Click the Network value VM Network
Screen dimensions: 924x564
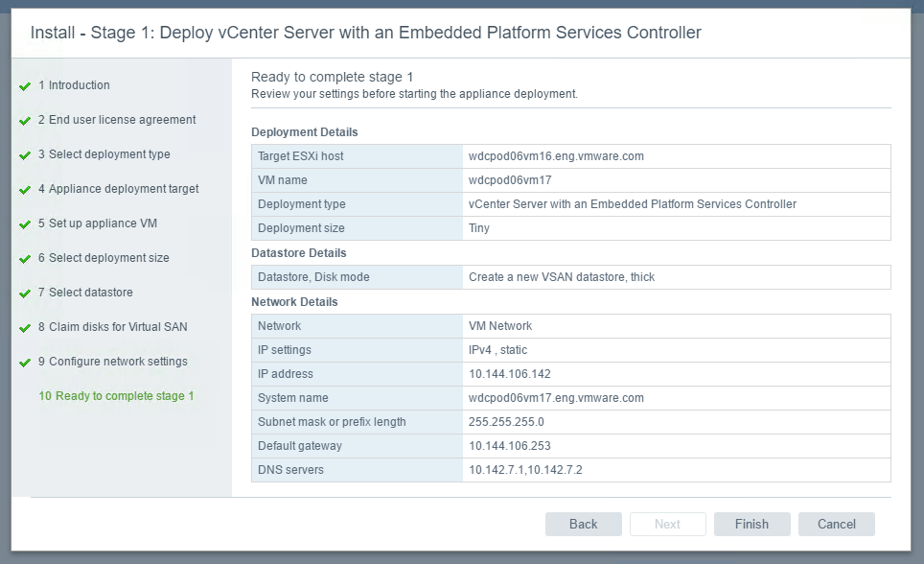point(500,326)
